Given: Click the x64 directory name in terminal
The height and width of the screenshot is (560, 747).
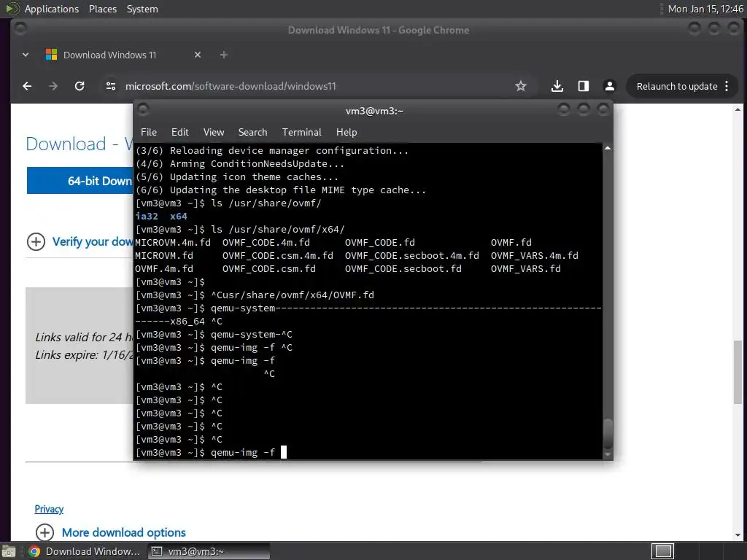Looking at the screenshot, I should click(179, 216).
